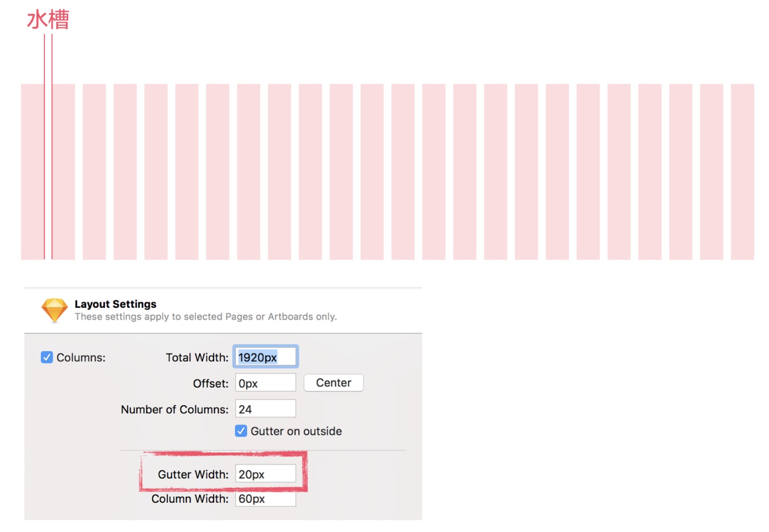
Task: Select the Number of Columns field
Action: click(x=265, y=409)
